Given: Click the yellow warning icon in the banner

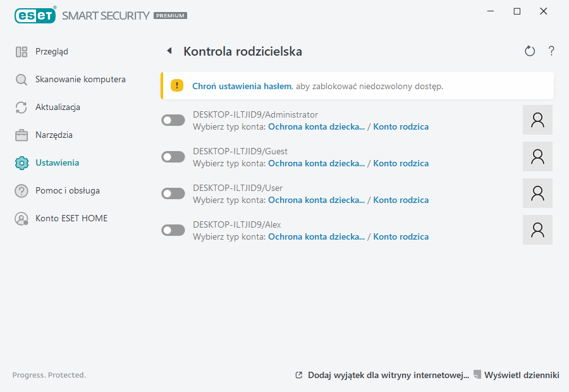Looking at the screenshot, I should click(x=178, y=86).
